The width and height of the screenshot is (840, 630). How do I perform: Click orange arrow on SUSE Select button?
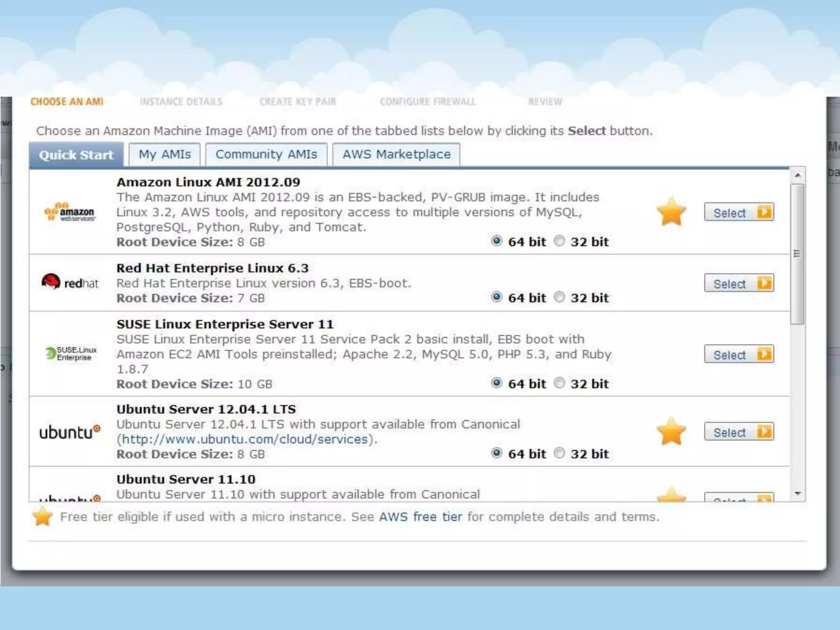[x=765, y=354]
